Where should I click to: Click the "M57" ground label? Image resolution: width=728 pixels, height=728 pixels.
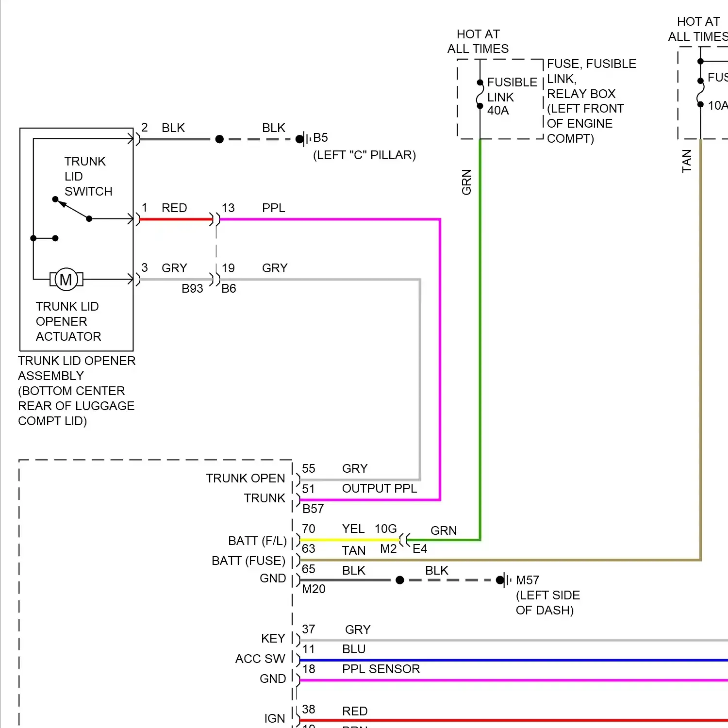tap(528, 580)
